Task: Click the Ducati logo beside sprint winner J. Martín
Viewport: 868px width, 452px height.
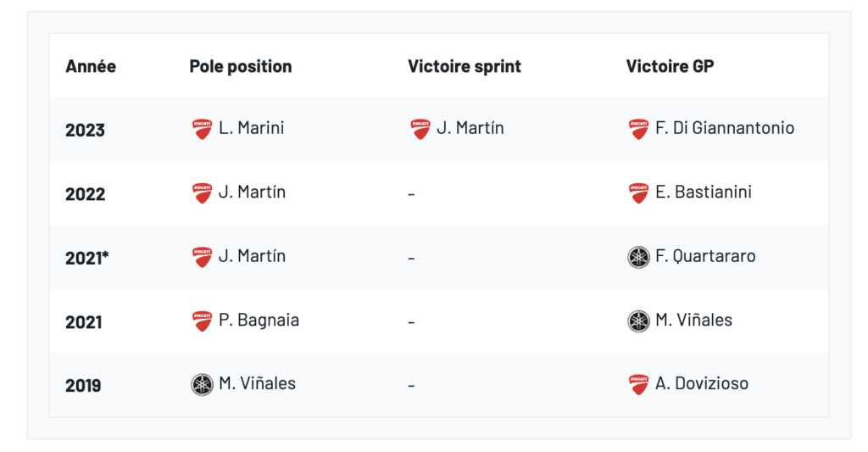Action: 420,129
